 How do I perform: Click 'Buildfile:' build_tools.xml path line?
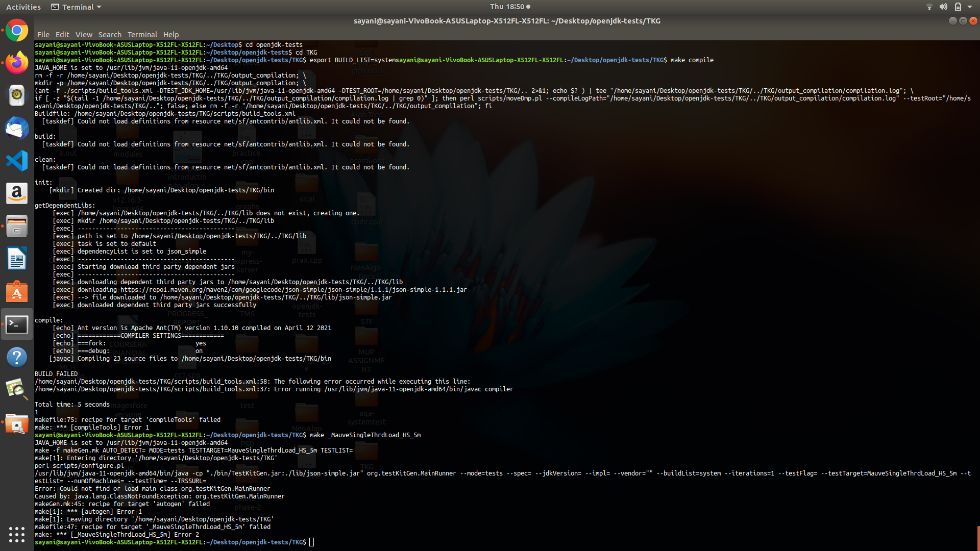(x=165, y=114)
